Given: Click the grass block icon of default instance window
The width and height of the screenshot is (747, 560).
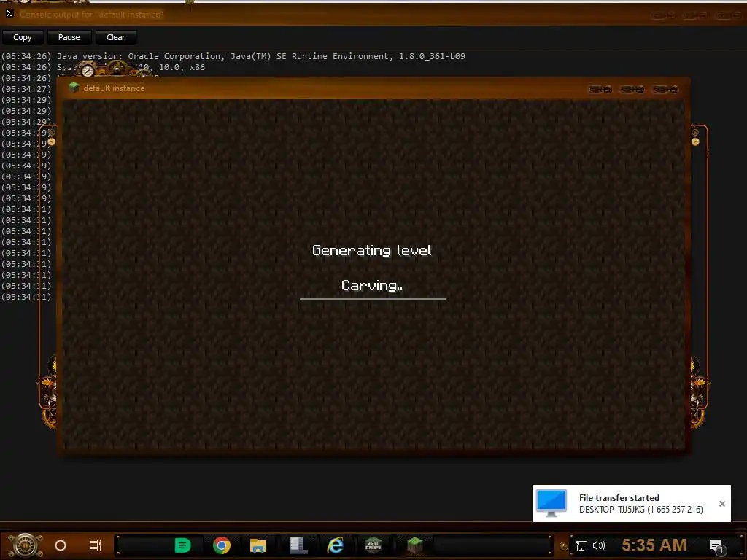Looking at the screenshot, I should point(74,87).
